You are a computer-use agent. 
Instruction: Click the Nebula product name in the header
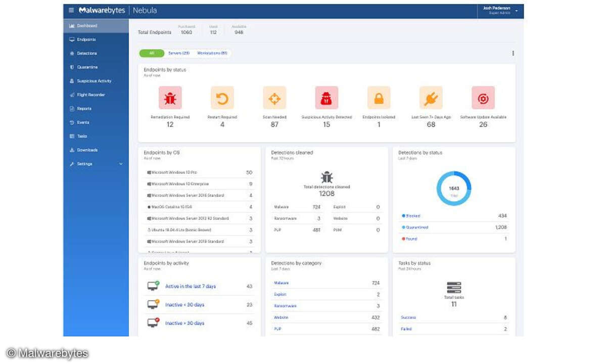pyautogui.click(x=145, y=11)
